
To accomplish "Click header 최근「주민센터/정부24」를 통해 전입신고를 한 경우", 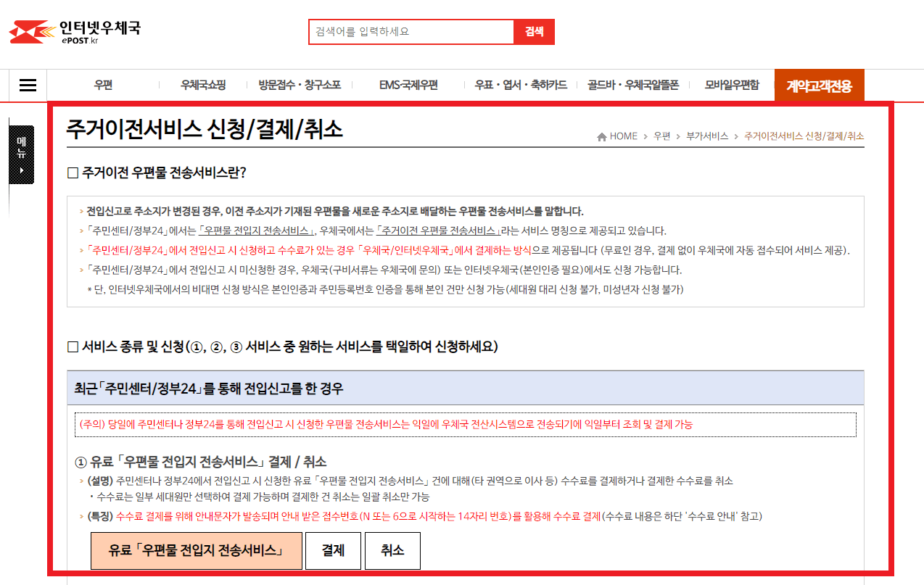I will (209, 389).
